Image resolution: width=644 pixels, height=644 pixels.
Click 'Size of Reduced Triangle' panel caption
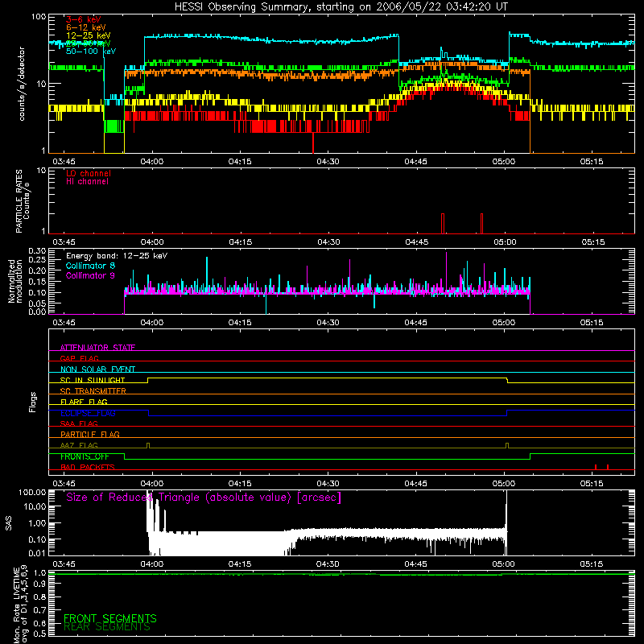click(x=204, y=497)
